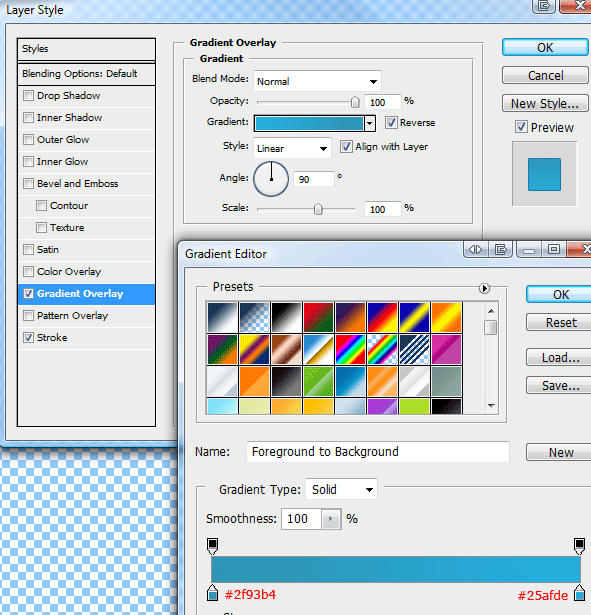Click presets scrollbar up arrow
The image size is (591, 615).
click(x=491, y=311)
